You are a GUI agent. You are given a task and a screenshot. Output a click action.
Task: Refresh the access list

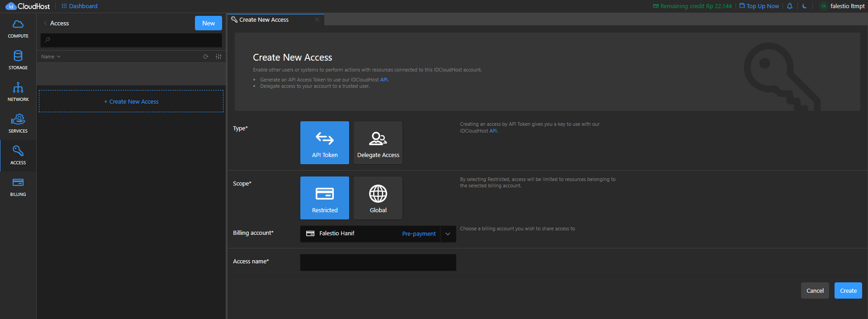click(206, 57)
